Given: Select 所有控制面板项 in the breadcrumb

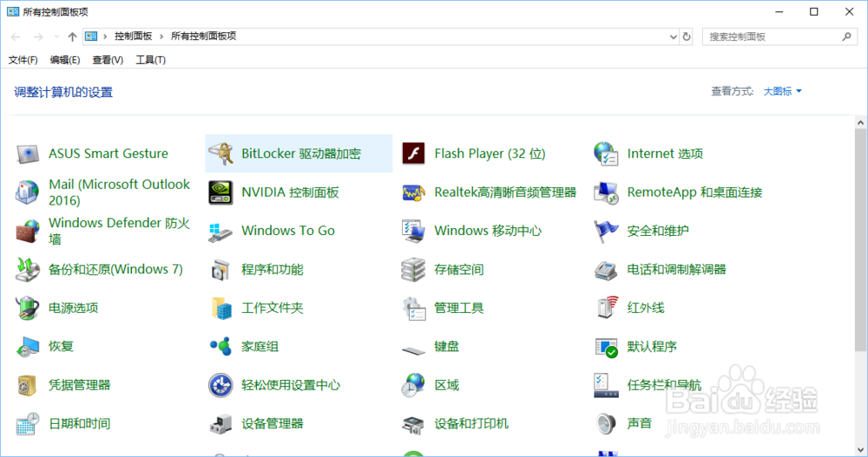Looking at the screenshot, I should tap(203, 36).
